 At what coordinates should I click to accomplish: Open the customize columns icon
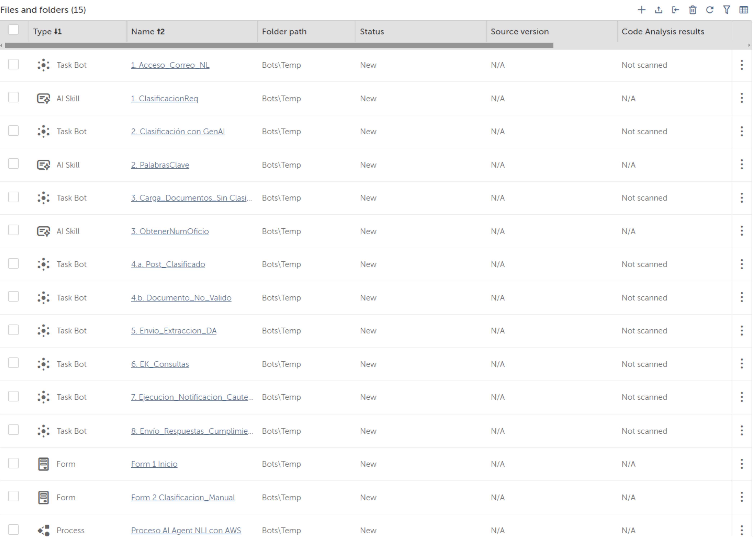click(x=744, y=10)
